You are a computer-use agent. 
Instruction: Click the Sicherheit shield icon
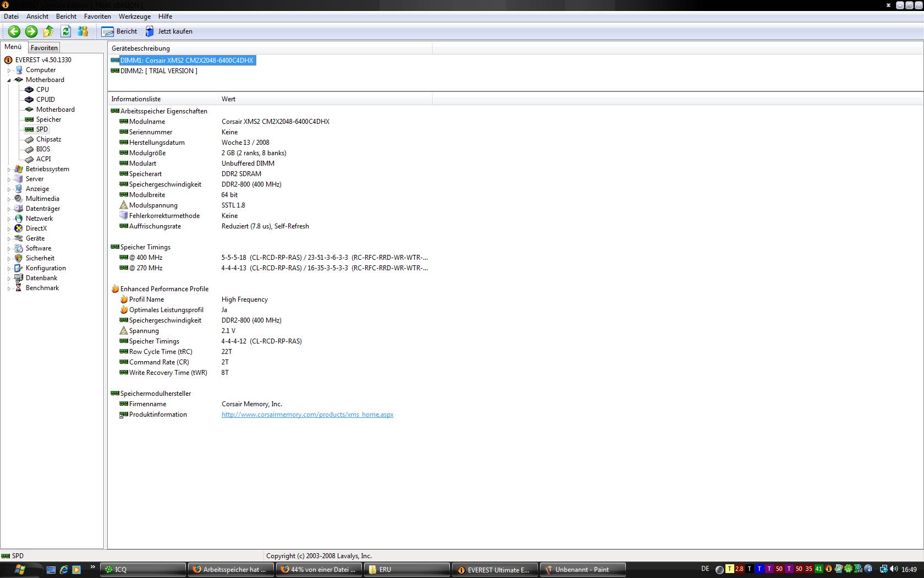[x=19, y=258]
